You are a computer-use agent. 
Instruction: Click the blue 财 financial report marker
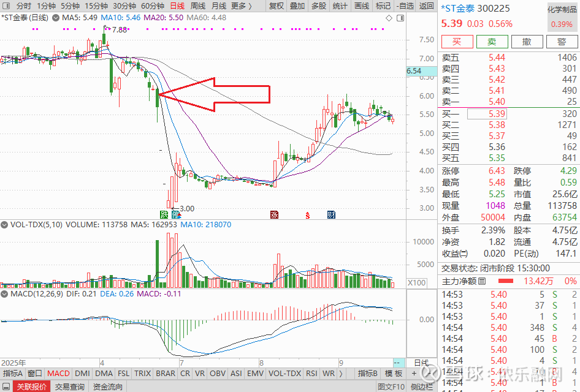331,214
